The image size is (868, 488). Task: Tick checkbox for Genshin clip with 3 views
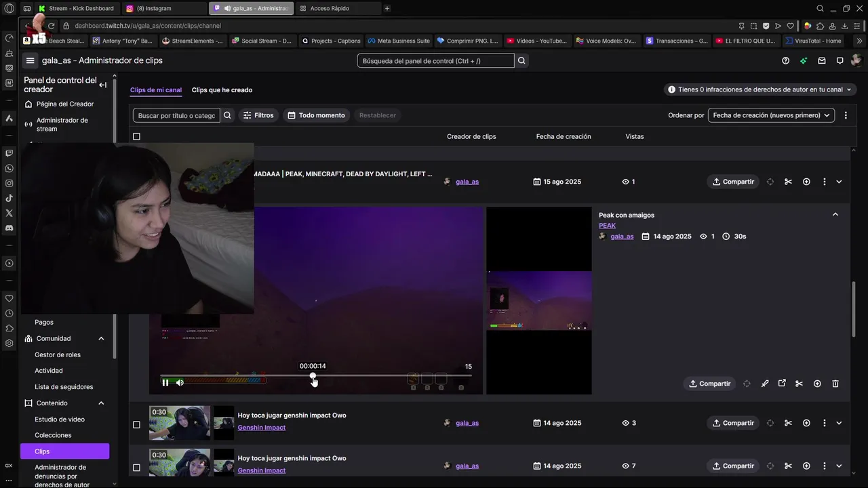pyautogui.click(x=136, y=425)
